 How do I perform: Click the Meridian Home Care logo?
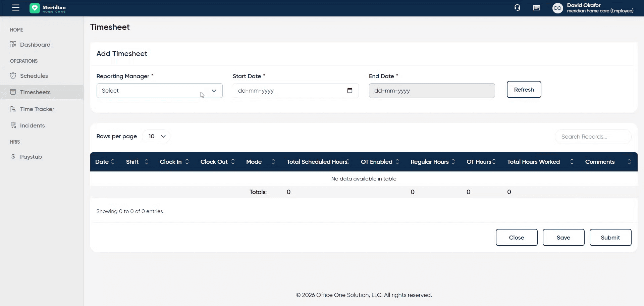[x=48, y=8]
